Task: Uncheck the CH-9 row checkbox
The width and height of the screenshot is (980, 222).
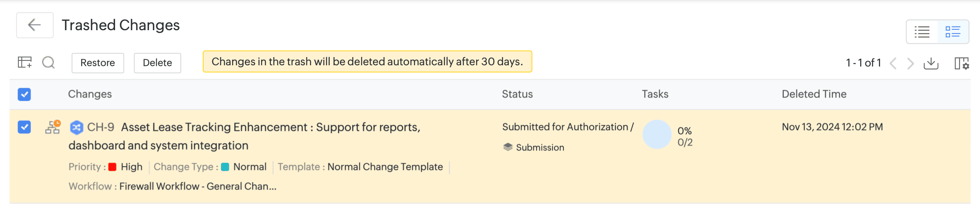Action: coord(24,127)
